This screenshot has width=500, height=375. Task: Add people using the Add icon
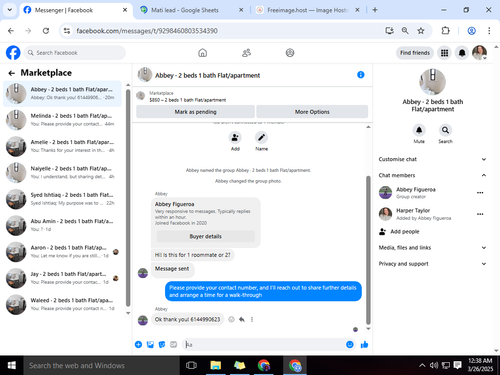(235, 137)
